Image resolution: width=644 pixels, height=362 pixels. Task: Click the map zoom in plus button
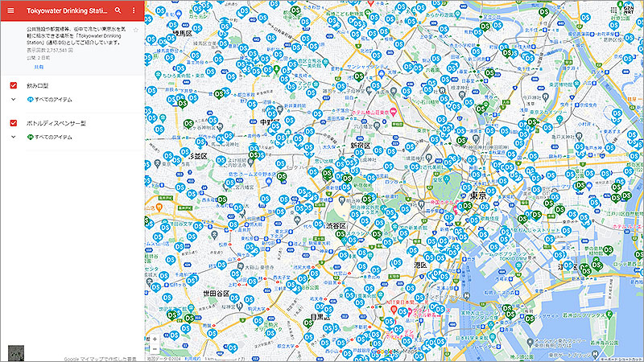(x=155, y=339)
